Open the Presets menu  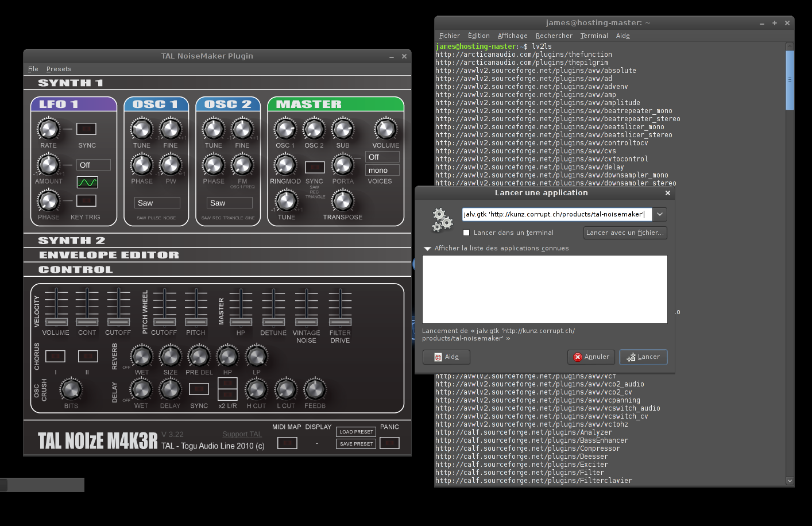coord(59,69)
